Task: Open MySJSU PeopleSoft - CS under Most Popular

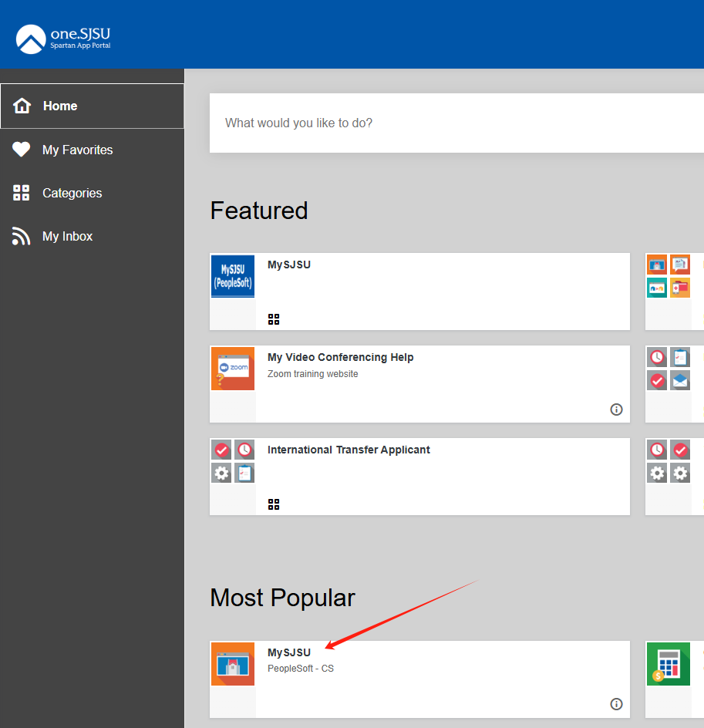Action: [289, 653]
